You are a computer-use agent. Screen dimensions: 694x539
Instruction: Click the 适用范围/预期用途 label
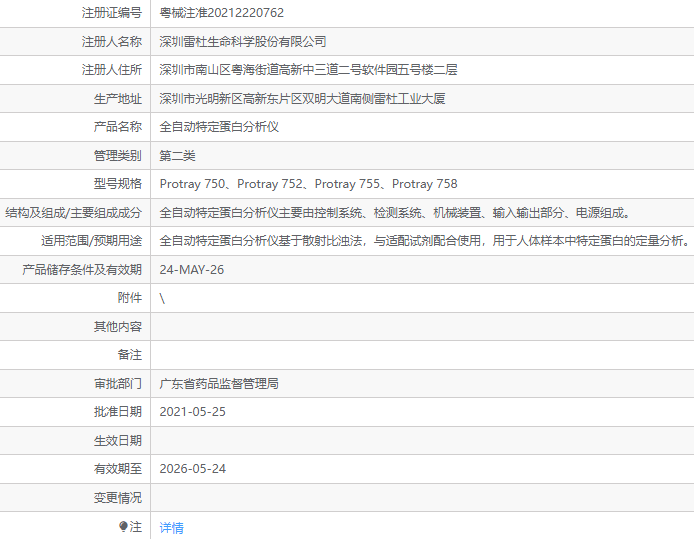click(92, 241)
